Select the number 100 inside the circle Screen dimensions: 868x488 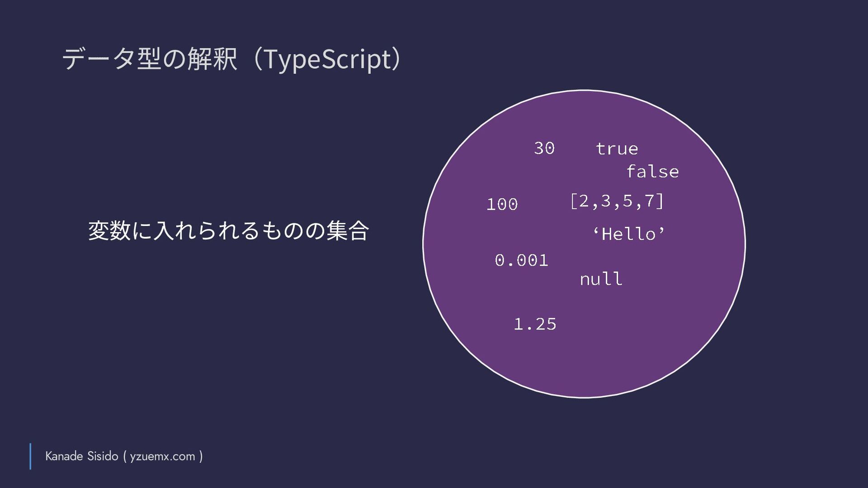click(502, 204)
